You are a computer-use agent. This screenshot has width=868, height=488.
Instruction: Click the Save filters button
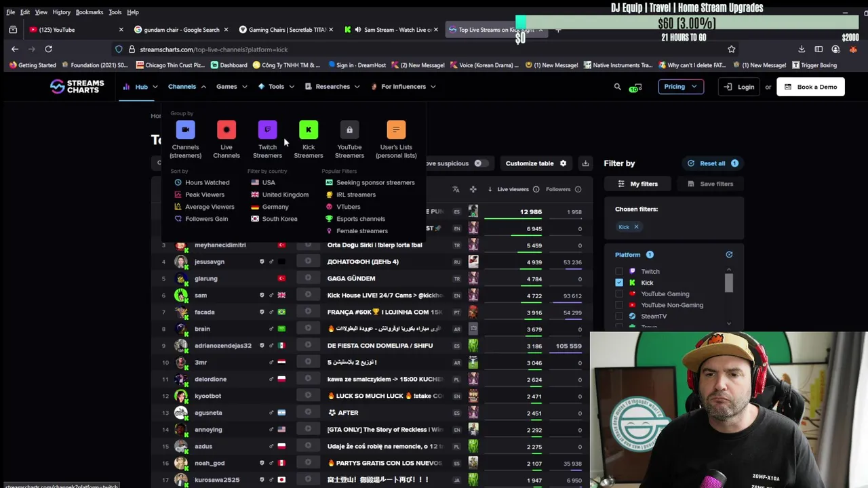click(710, 184)
